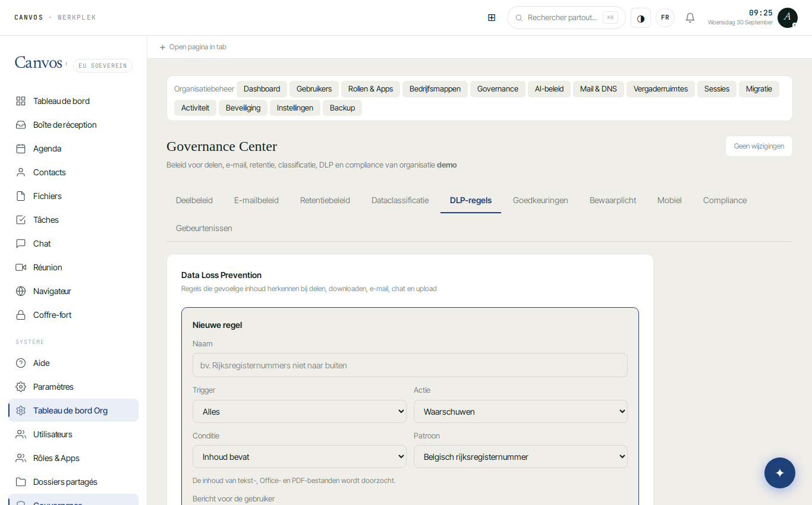812x505 pixels.
Task: Click the Agenda calendar icon
Action: (21, 149)
